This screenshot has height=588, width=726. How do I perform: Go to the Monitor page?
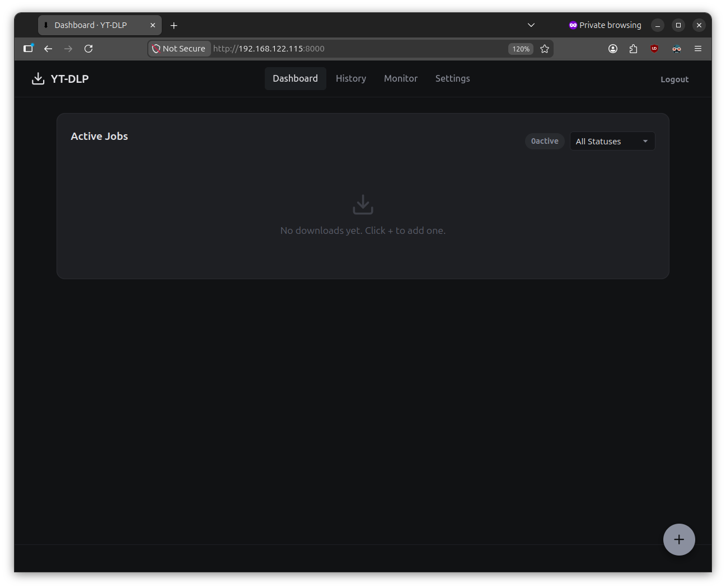point(401,79)
